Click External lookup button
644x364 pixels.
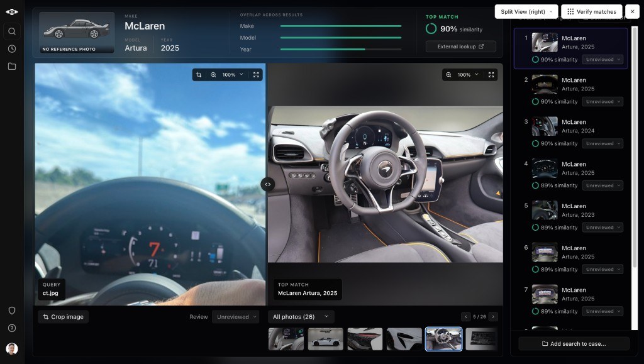(x=461, y=47)
